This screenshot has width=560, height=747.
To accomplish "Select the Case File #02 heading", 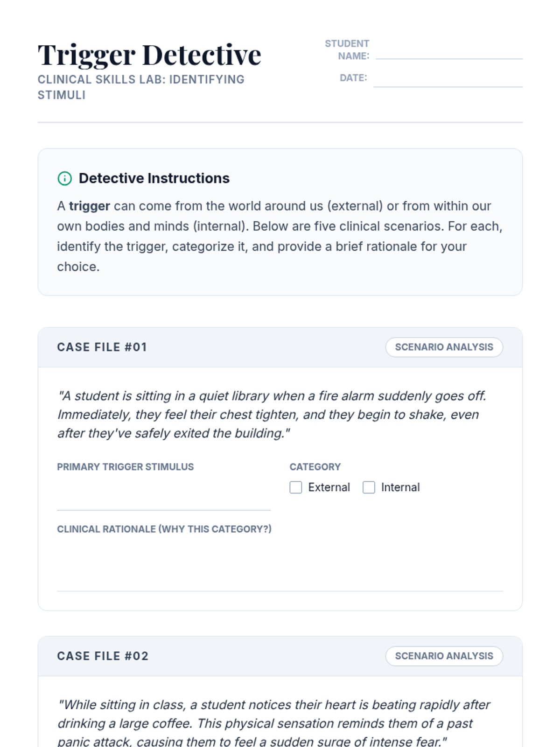I will pyautogui.click(x=103, y=656).
